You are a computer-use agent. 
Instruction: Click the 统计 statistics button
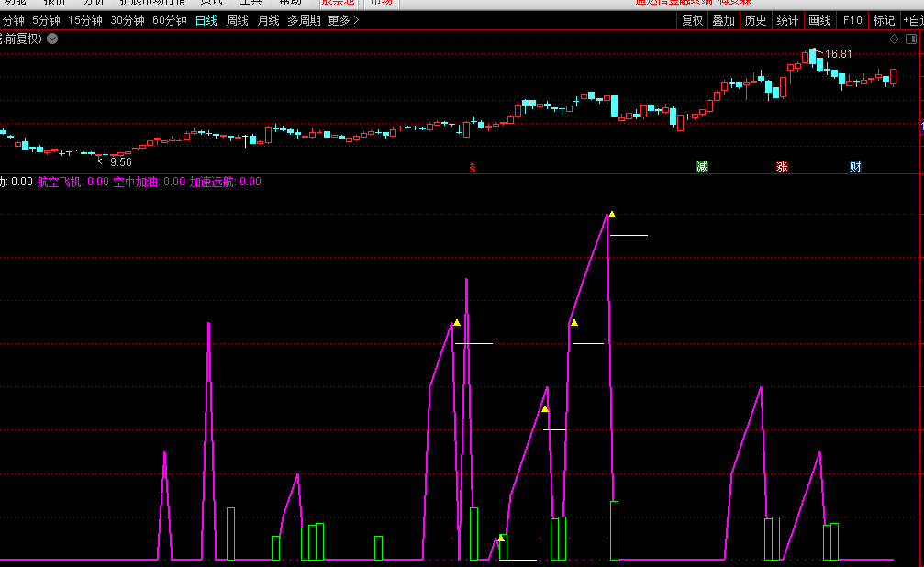pos(787,20)
